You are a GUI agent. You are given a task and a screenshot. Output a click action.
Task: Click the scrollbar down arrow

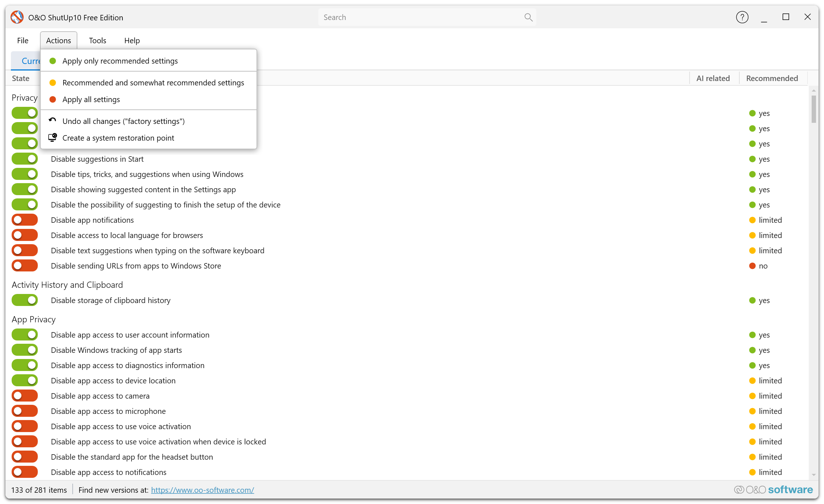tap(813, 475)
